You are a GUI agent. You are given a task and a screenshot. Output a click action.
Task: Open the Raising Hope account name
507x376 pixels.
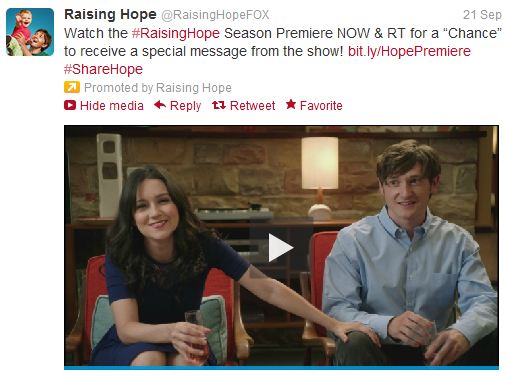(110, 14)
